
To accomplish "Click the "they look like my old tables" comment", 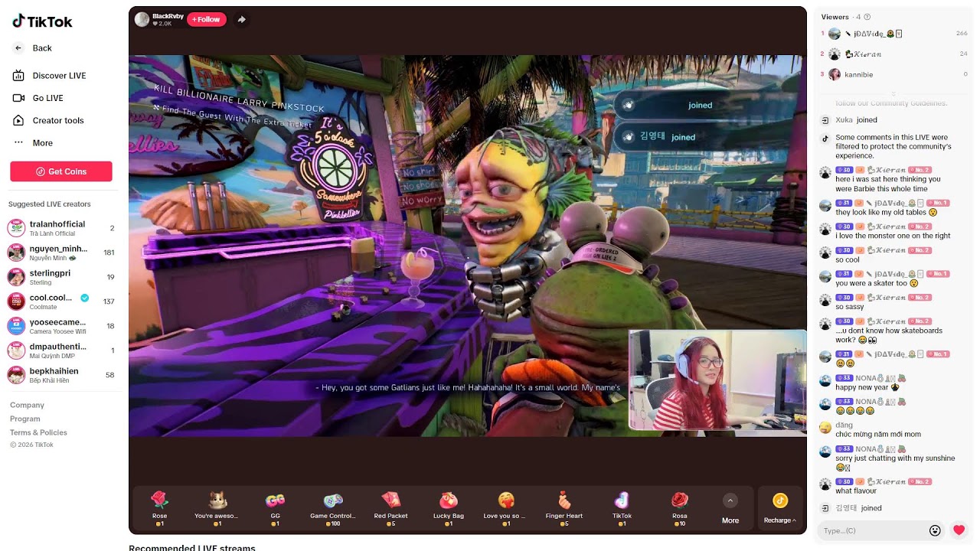I will tap(887, 212).
